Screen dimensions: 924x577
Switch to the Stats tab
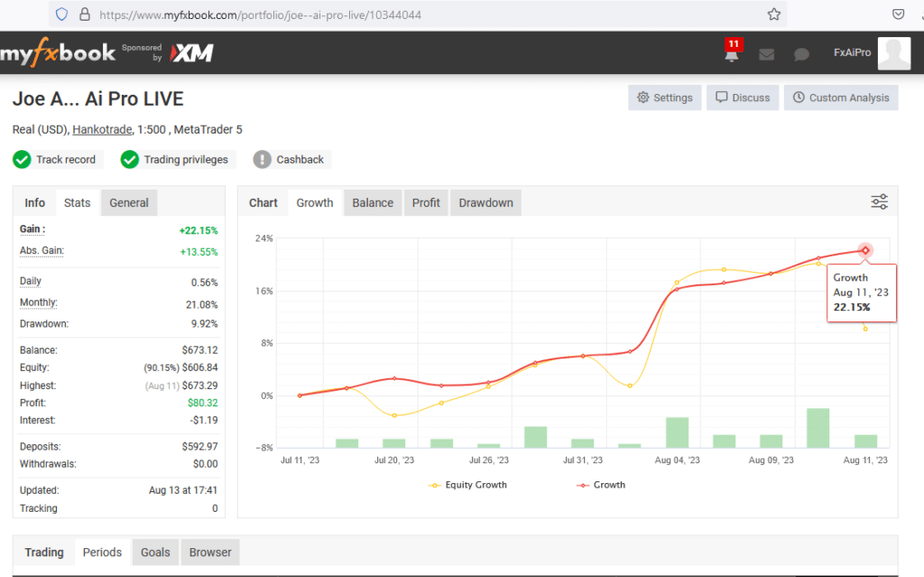point(78,203)
